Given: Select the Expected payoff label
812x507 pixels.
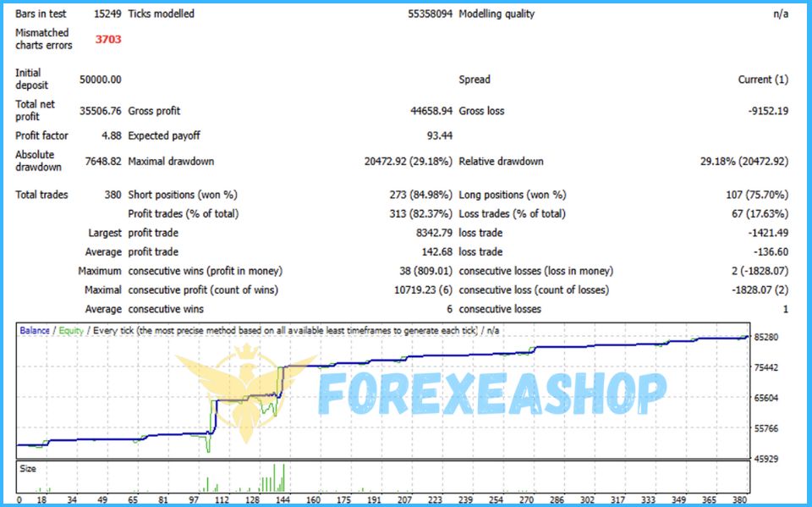Looking at the screenshot, I should pos(164,135).
